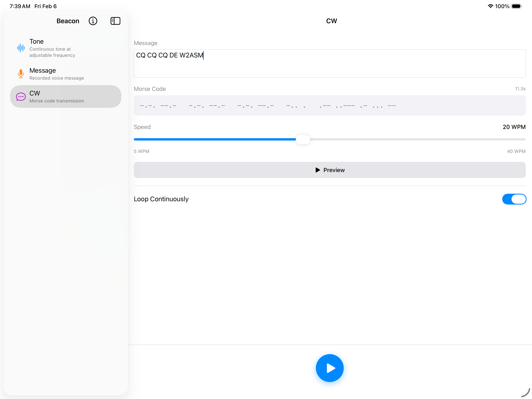The height and width of the screenshot is (399, 532).
Task: Select the Tone waveform icon in sidebar
Action: [x=21, y=48]
